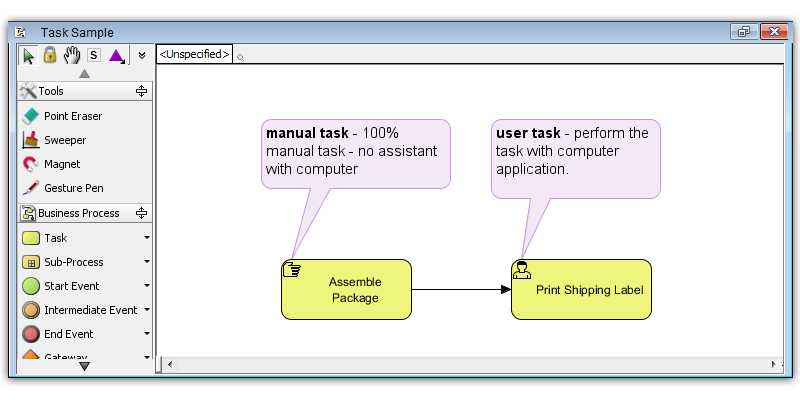Select the manual task callout note
Viewport: 800px width, 400px height.
click(x=356, y=154)
